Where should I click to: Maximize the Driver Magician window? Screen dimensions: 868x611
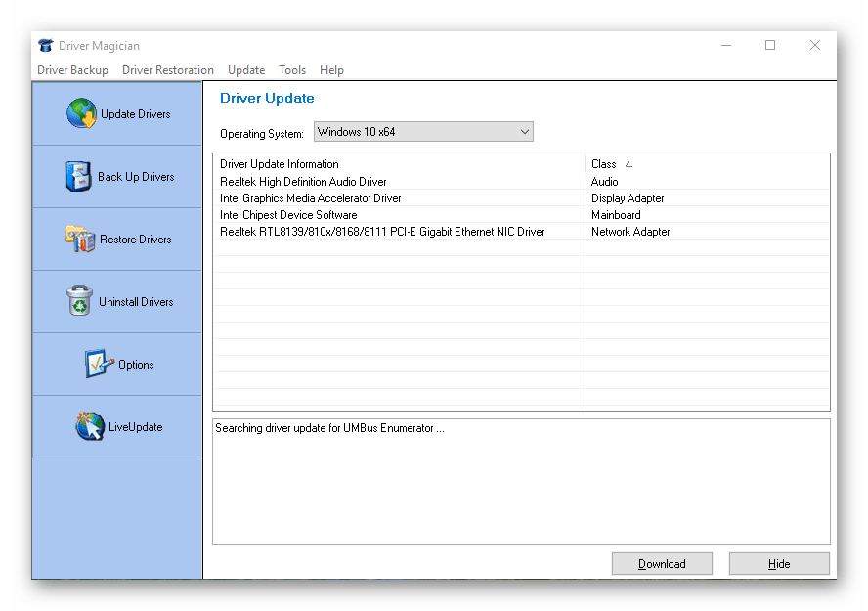pyautogui.click(x=770, y=45)
